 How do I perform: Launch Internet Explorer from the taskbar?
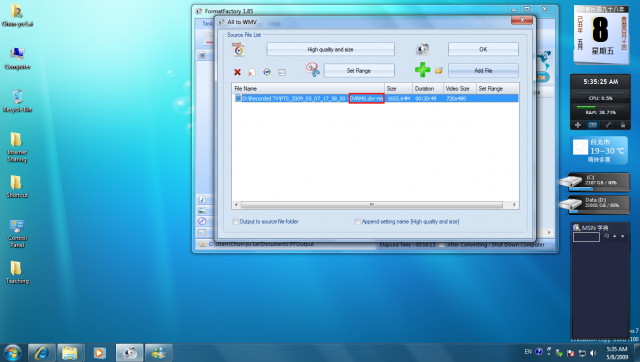tap(42, 353)
